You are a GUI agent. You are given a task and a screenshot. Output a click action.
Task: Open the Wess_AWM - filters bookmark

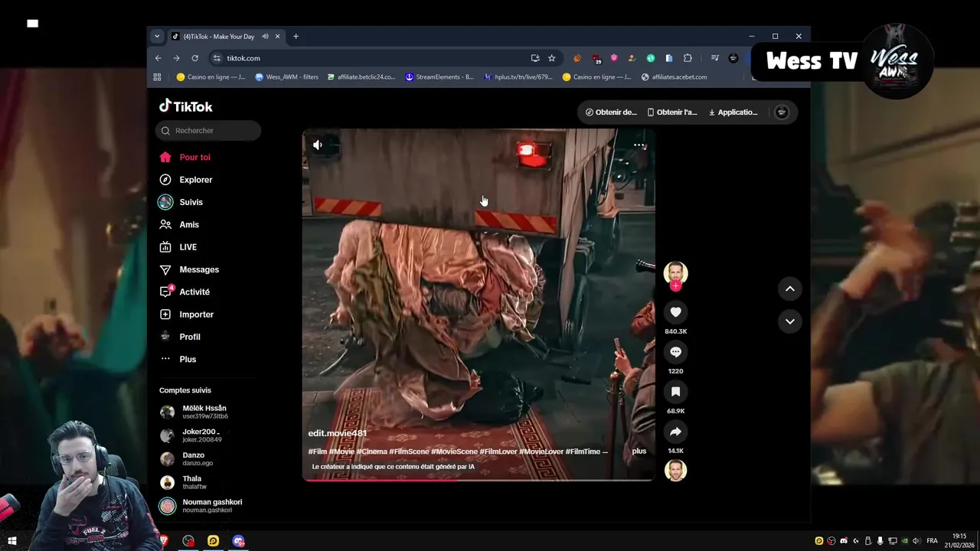[286, 77]
